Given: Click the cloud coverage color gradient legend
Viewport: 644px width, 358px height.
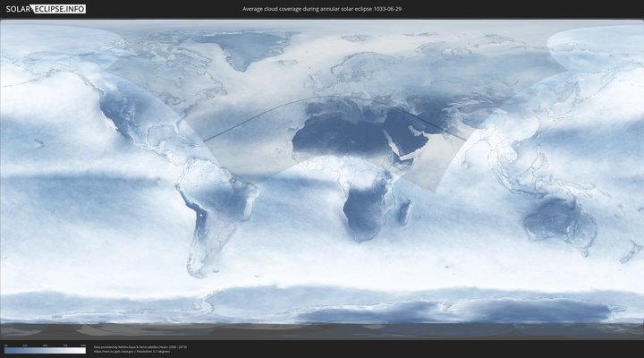Looking at the screenshot, I should coord(45,351).
